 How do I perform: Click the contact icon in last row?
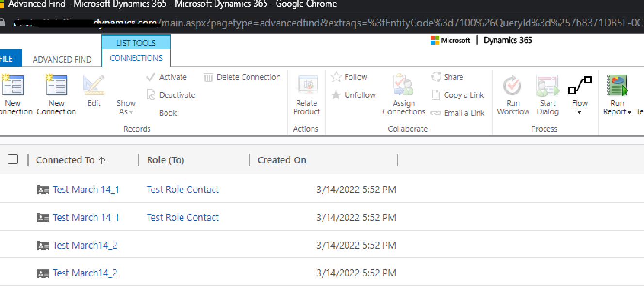43,273
